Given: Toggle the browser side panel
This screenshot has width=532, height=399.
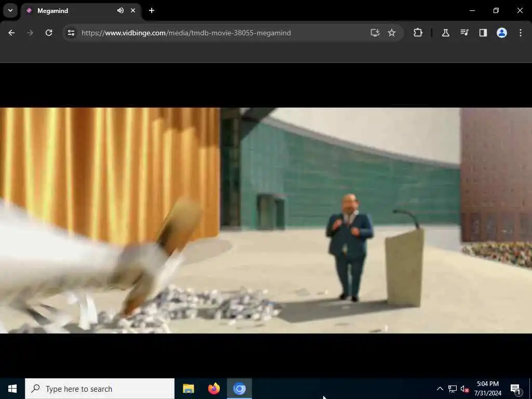Looking at the screenshot, I should (x=483, y=33).
